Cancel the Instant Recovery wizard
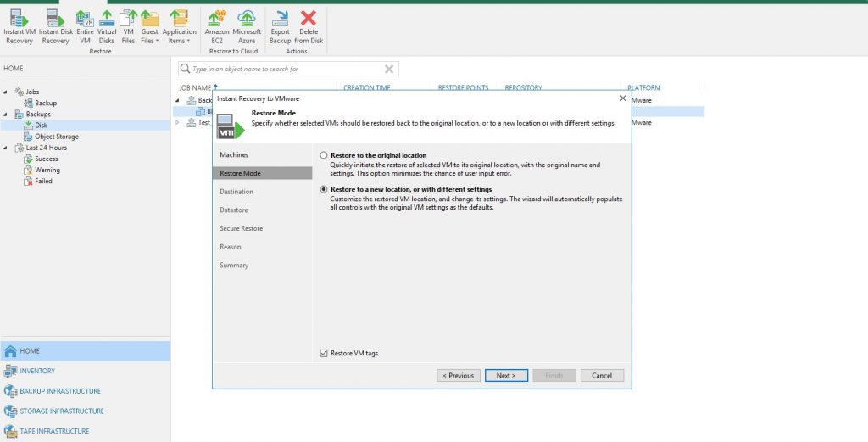The height and width of the screenshot is (442, 868). pyautogui.click(x=602, y=376)
